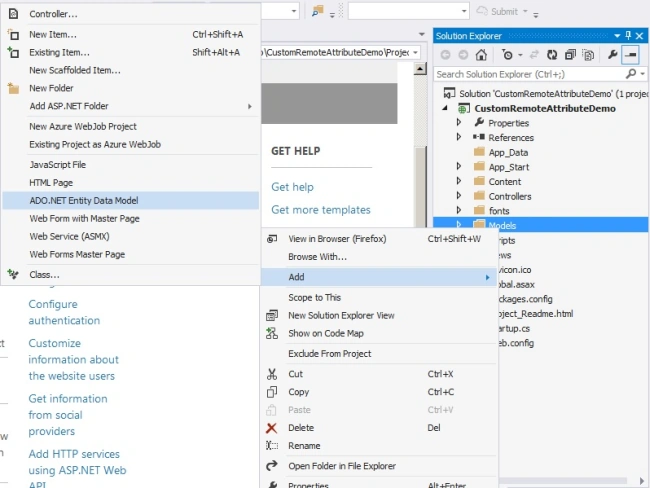The height and width of the screenshot is (488, 650).
Task: Click the scissors Cut icon
Action: click(272, 374)
